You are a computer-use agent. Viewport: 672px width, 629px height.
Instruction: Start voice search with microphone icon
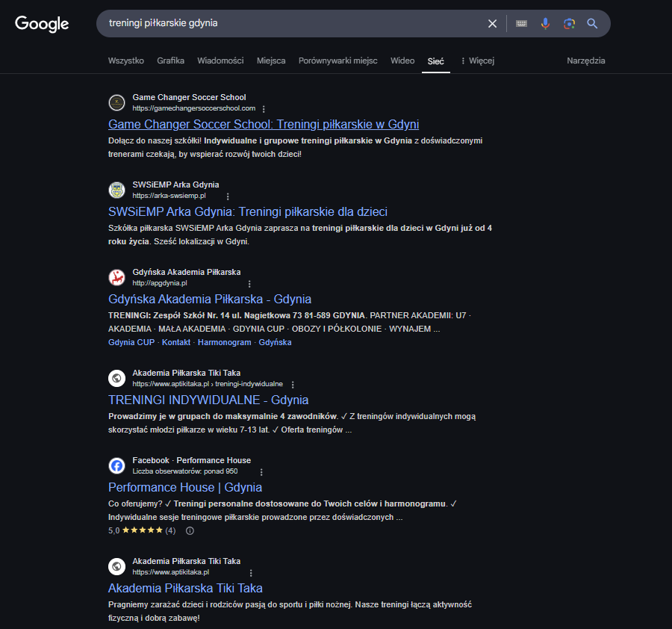pyautogui.click(x=545, y=24)
